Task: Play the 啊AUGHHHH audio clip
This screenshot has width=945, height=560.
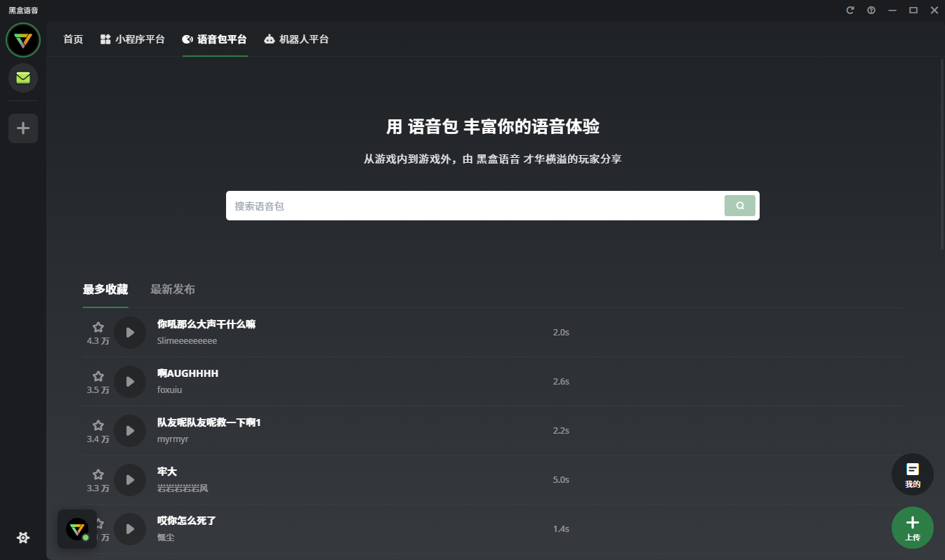Action: [x=130, y=381]
